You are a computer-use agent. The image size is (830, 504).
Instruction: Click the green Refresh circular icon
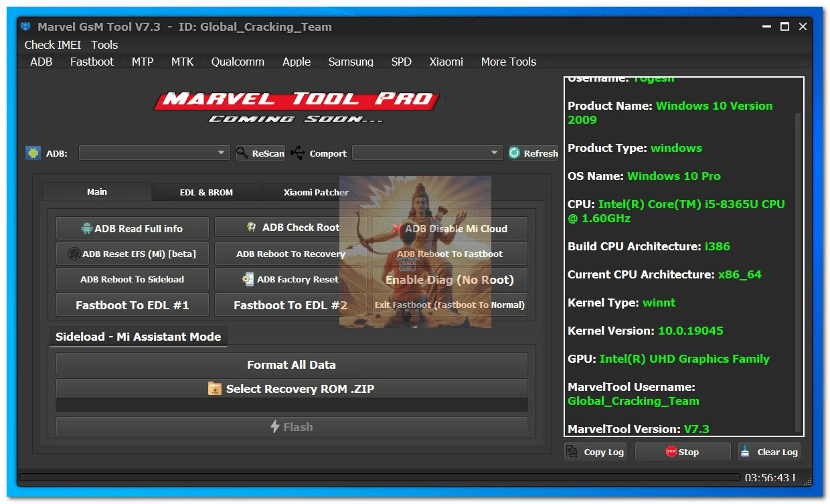pos(515,153)
